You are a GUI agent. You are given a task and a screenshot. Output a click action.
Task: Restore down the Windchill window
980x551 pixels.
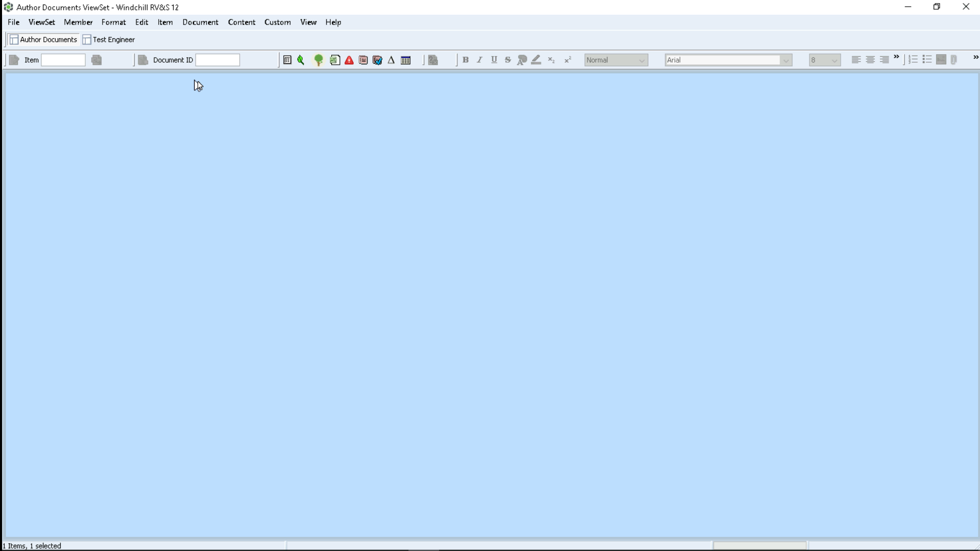(937, 7)
